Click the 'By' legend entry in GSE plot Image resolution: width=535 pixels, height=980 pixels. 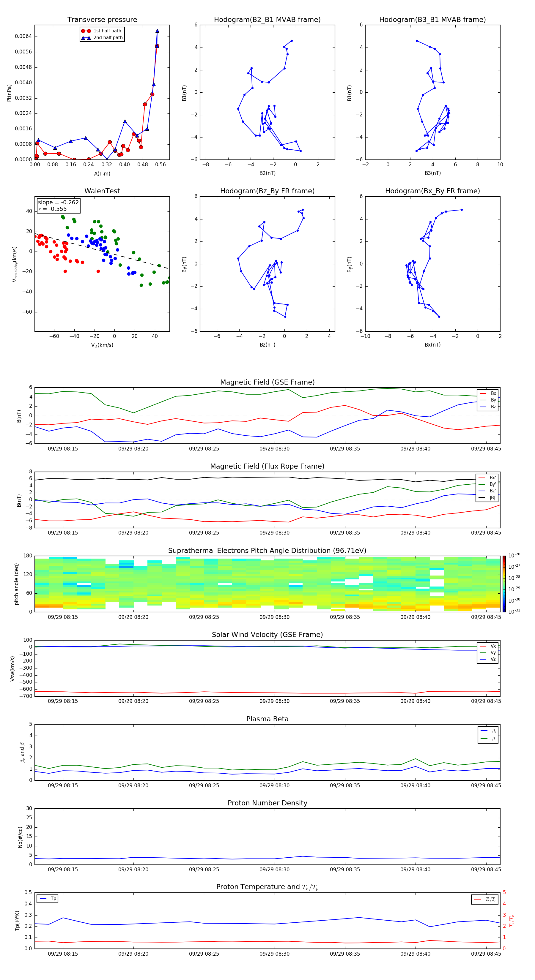[488, 400]
